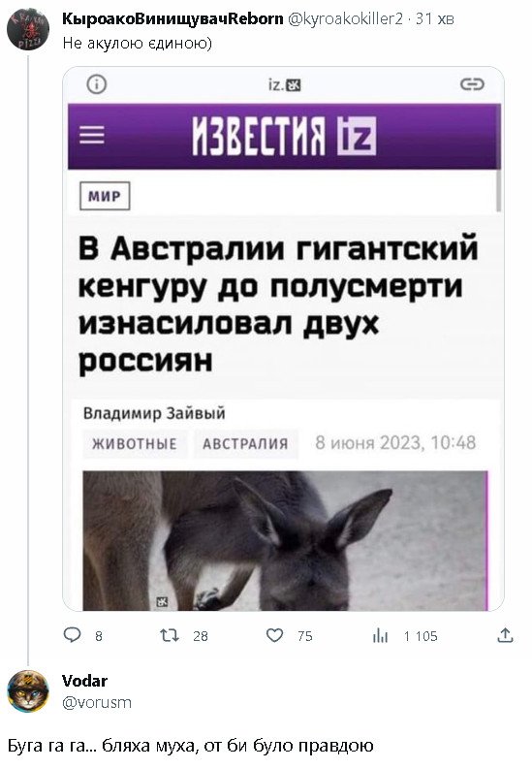This screenshot has height=769, width=532.
Task: Click the link chain icon in browser bar
Action: (472, 84)
